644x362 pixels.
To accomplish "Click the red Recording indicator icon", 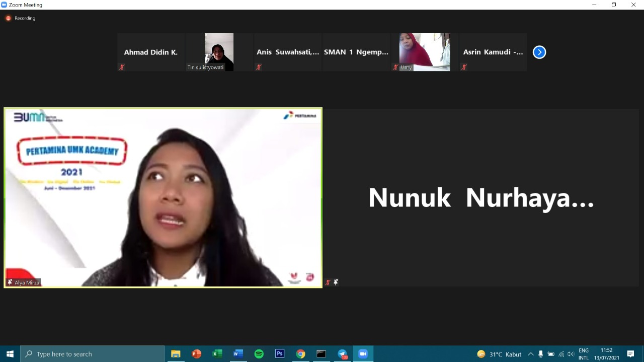I will click(x=8, y=18).
